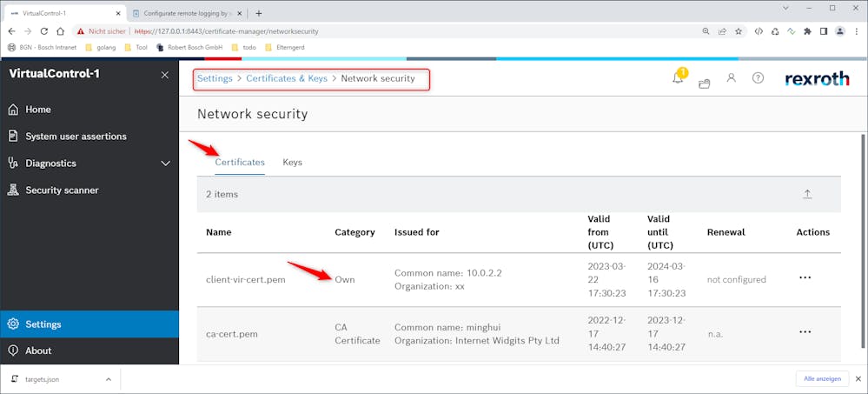
Task: Click the Renewal column header
Action: 726,232
